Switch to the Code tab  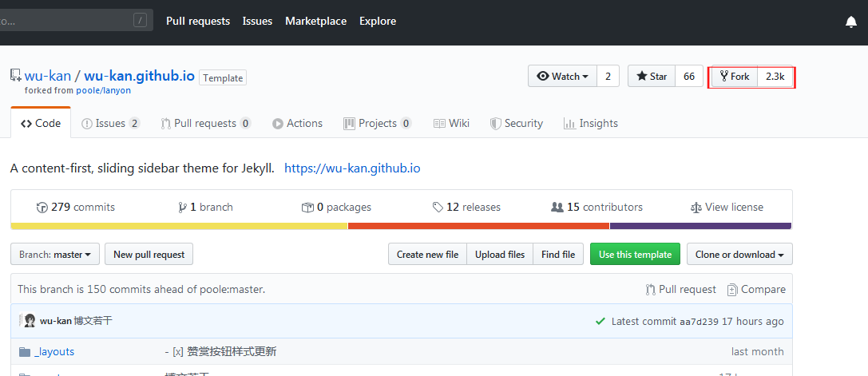click(x=41, y=124)
